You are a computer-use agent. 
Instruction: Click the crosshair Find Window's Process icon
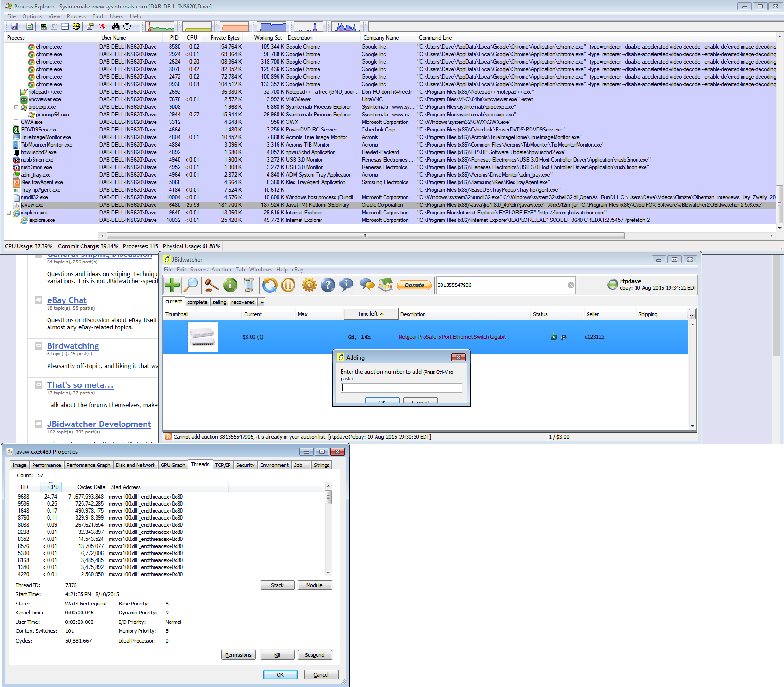coord(127,26)
